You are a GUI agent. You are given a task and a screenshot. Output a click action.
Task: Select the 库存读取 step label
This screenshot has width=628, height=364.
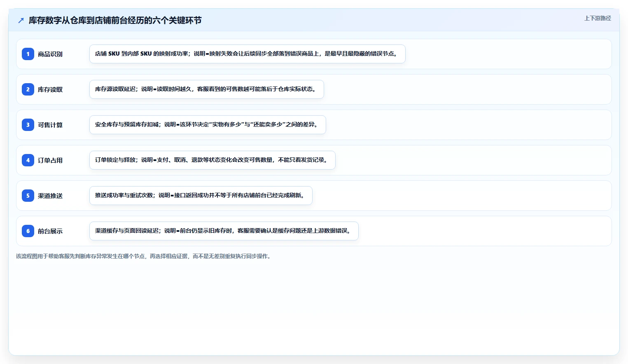(50, 89)
